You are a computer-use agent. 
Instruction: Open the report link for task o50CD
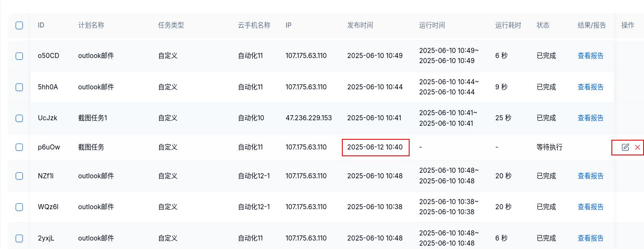pyautogui.click(x=590, y=56)
